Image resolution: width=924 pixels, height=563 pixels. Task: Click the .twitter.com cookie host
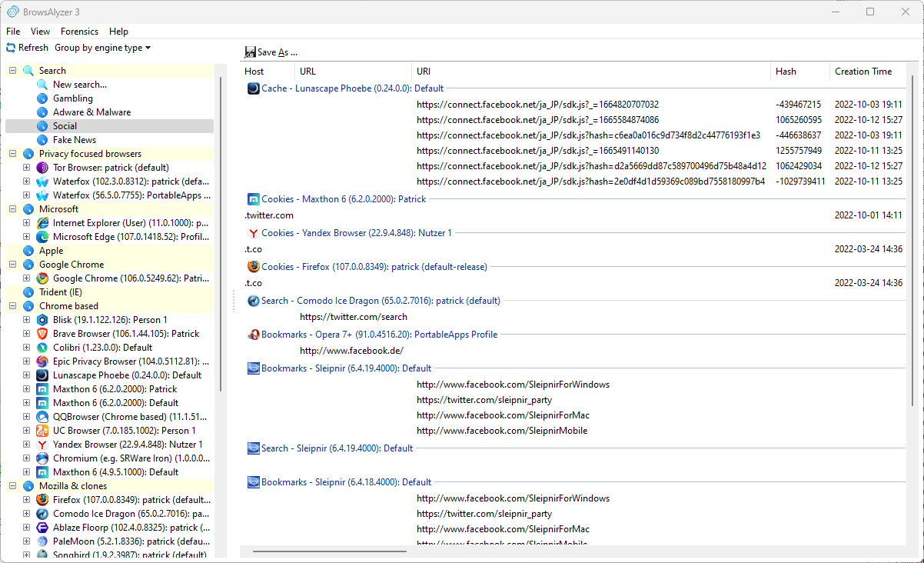269,215
